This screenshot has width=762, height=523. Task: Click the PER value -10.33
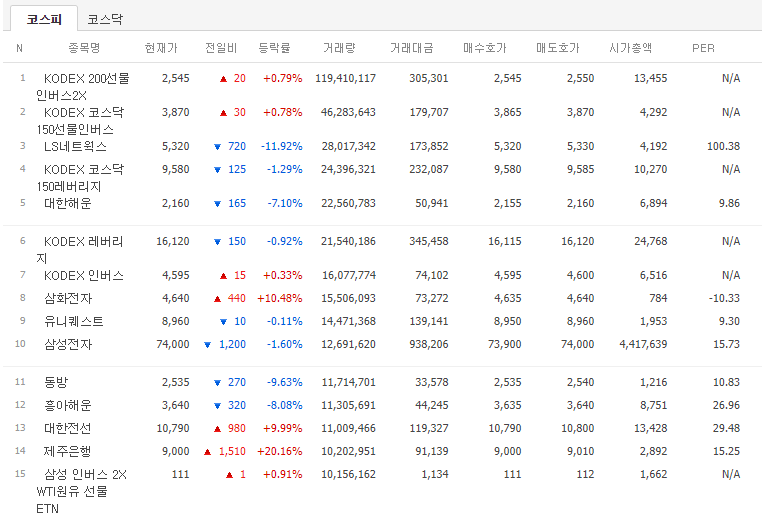[724, 298]
